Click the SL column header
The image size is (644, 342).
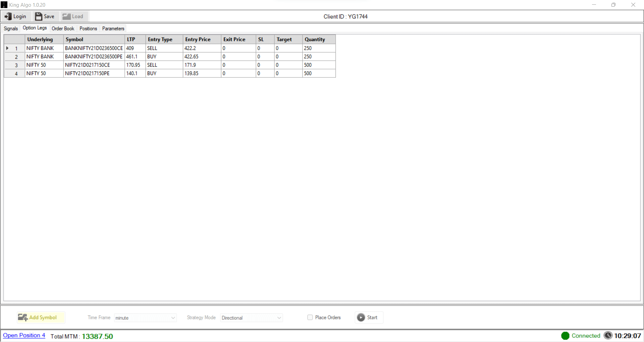point(265,39)
